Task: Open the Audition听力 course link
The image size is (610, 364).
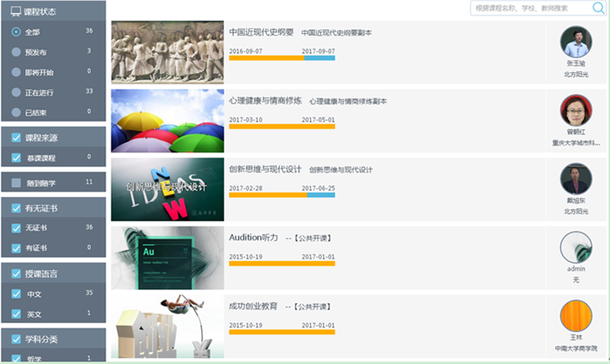Action: pos(254,238)
